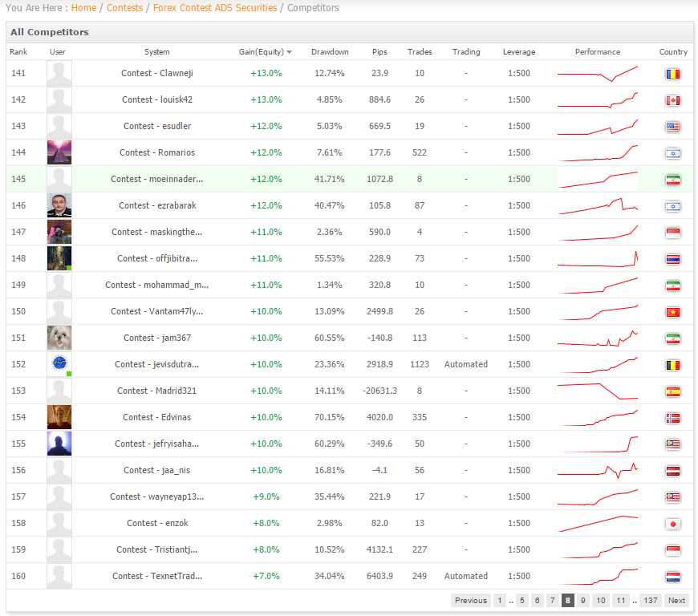
Task: Click the Norway flag in Edvinas row
Action: point(672,418)
